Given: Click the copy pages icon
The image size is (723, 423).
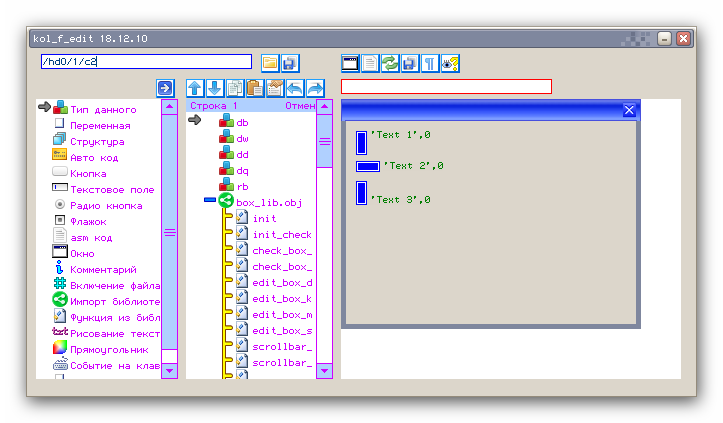Looking at the screenshot, I should point(235,88).
